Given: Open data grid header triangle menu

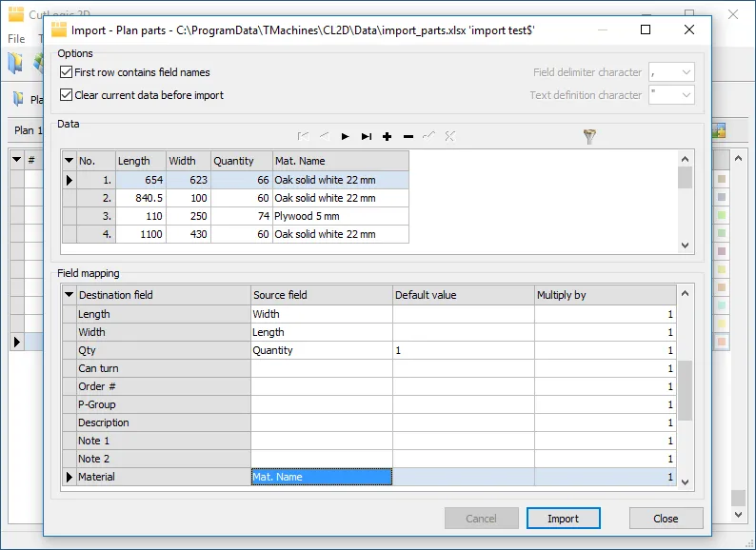Looking at the screenshot, I should tap(69, 161).
